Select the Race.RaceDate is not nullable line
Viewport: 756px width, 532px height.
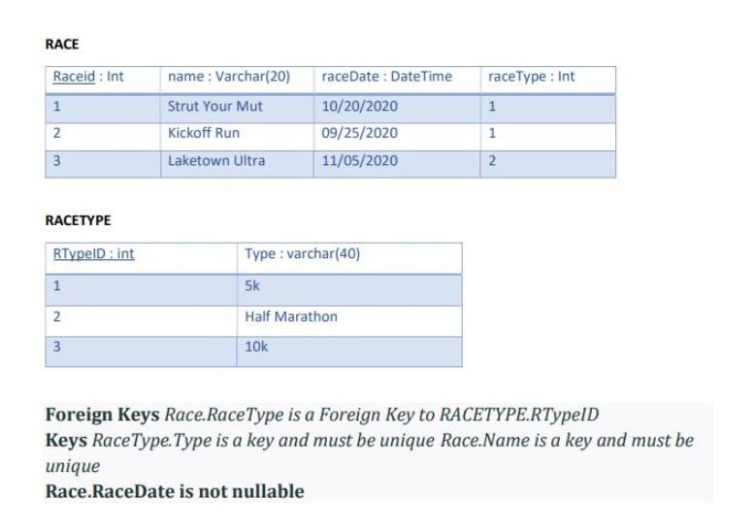(x=175, y=491)
